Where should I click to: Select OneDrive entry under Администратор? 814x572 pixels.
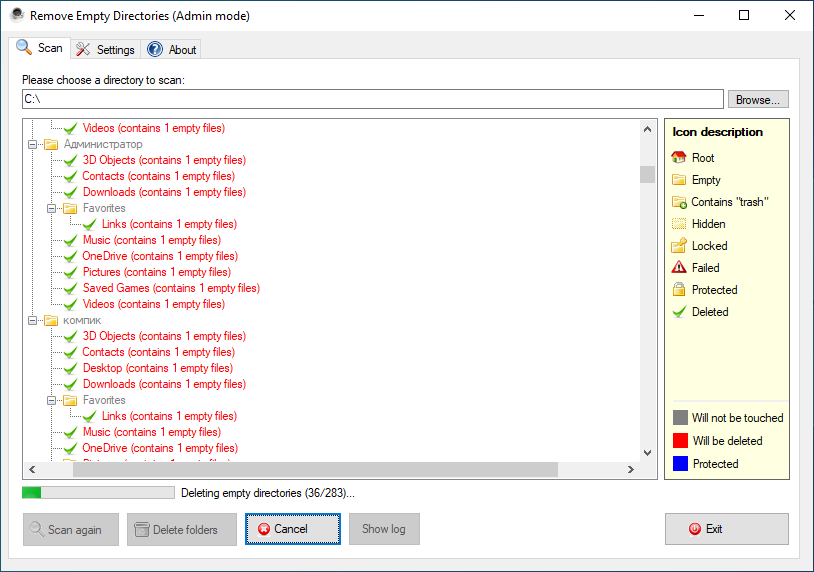(x=160, y=256)
